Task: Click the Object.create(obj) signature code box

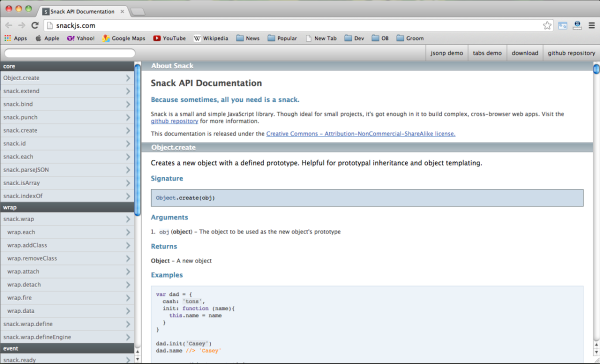Action: coord(367,198)
